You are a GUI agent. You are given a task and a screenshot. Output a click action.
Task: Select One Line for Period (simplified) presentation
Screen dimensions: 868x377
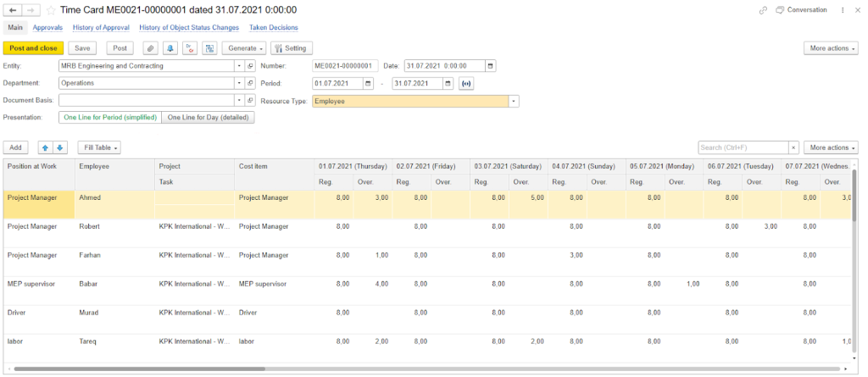(x=109, y=118)
